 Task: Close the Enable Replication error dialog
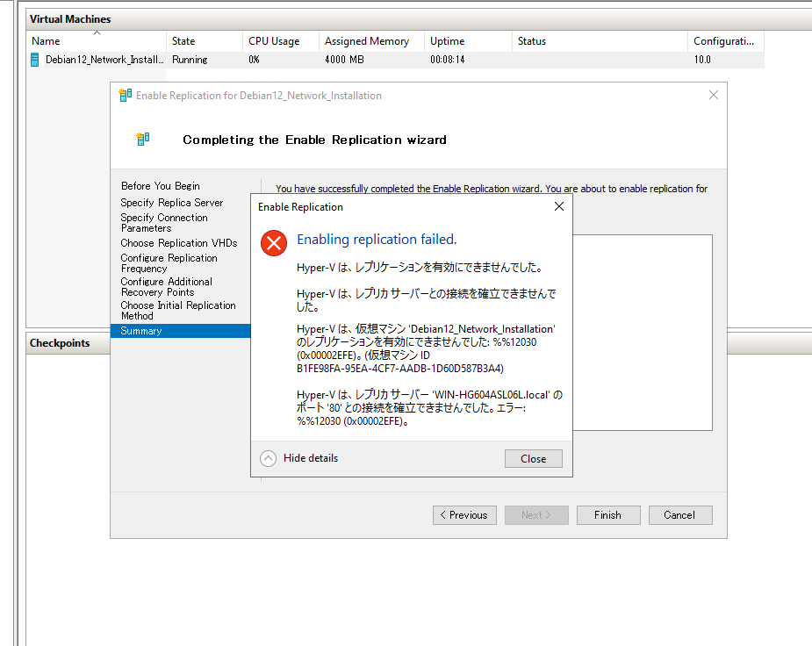534,459
